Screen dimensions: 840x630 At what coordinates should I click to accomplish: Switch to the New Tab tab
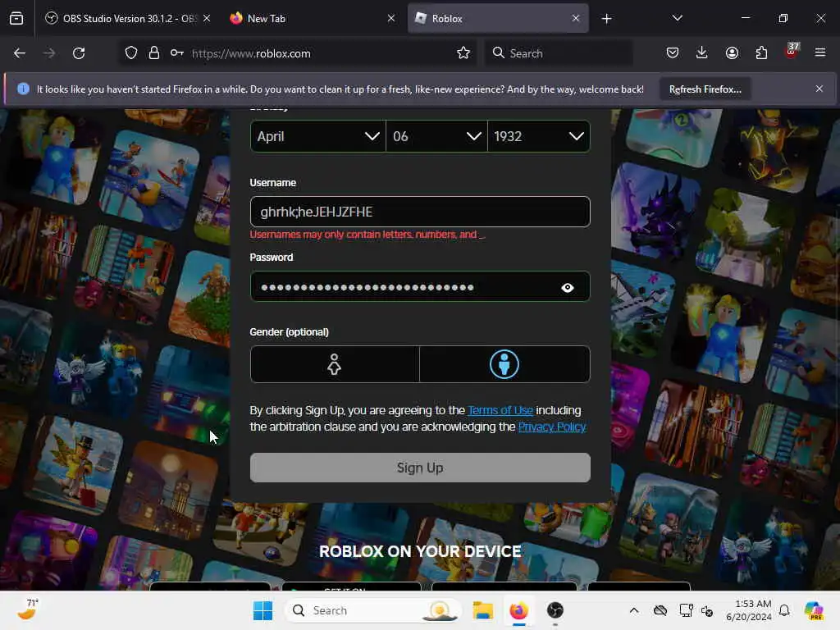313,19
